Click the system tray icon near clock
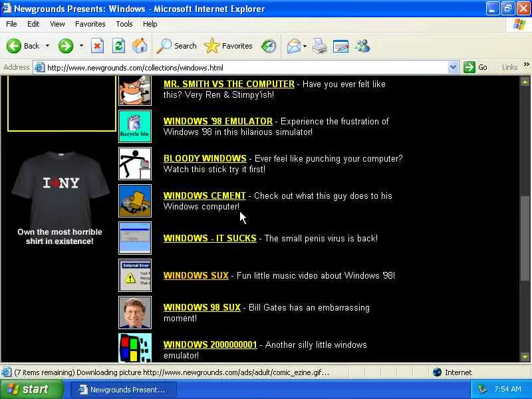Viewport: 532px width, 399px height. pyautogui.click(x=482, y=389)
